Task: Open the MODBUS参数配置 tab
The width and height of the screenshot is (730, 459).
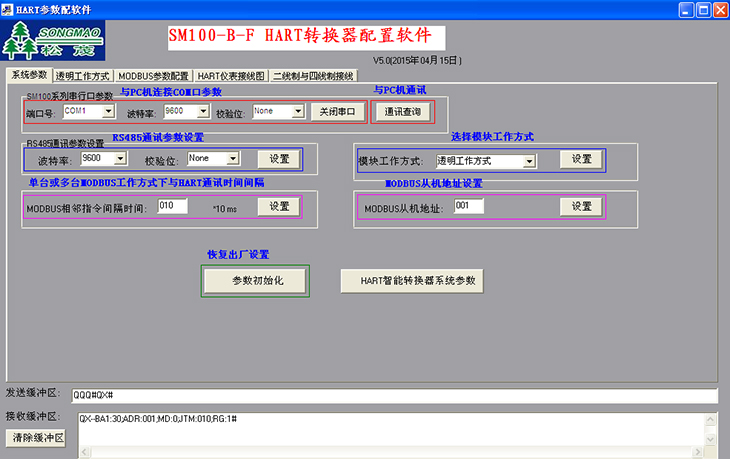Action: 153,76
